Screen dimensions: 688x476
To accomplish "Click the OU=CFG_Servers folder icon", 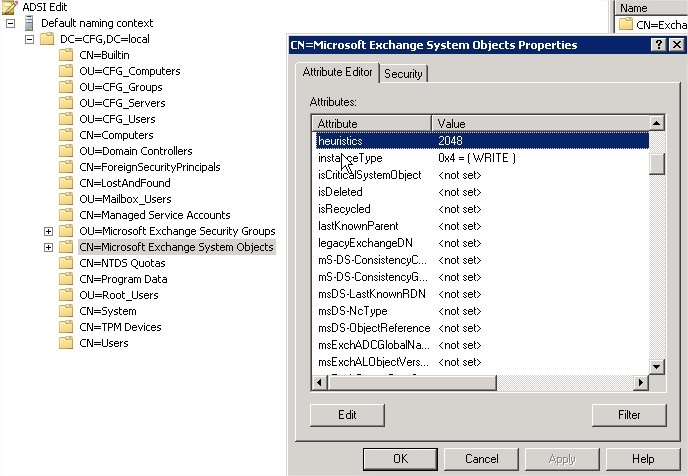I will tap(66, 103).
